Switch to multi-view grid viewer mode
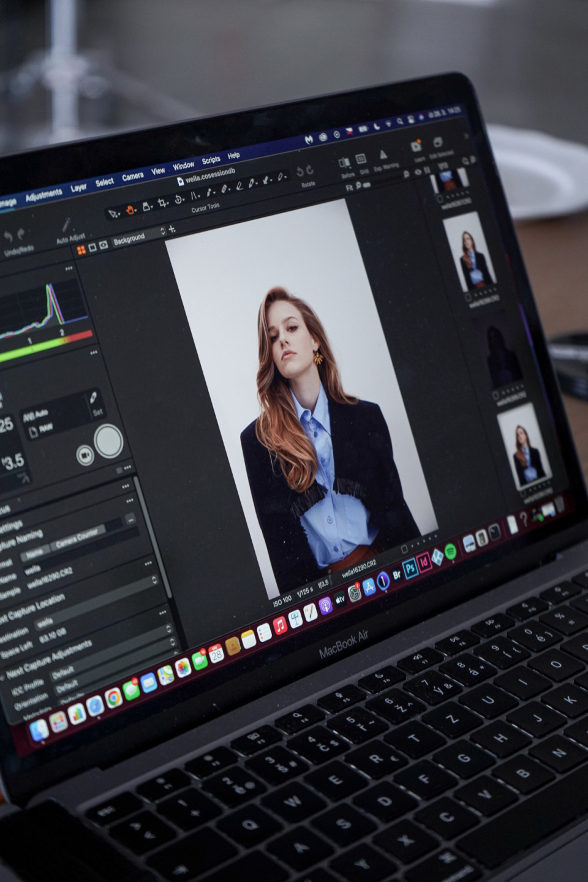The height and width of the screenshot is (882, 588). [x=81, y=249]
